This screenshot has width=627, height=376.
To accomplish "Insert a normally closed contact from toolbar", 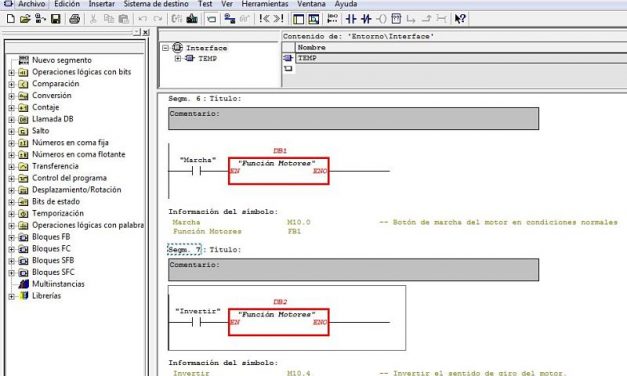I will click(366, 19).
